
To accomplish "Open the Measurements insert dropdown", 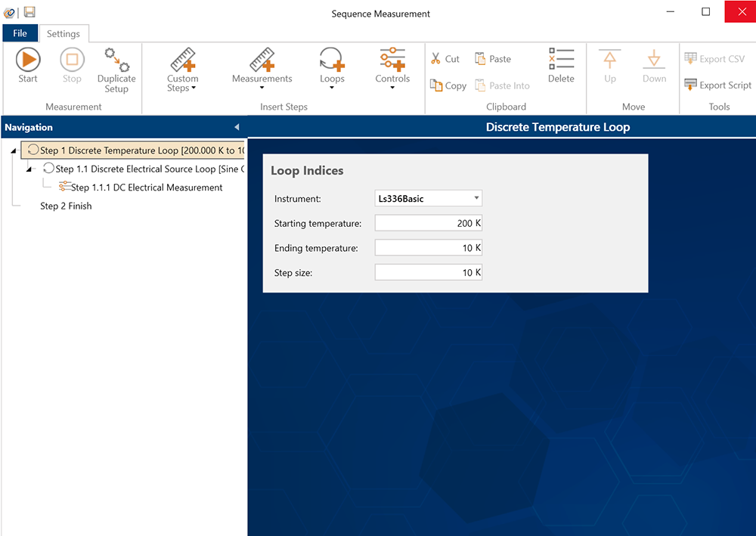I will click(262, 70).
